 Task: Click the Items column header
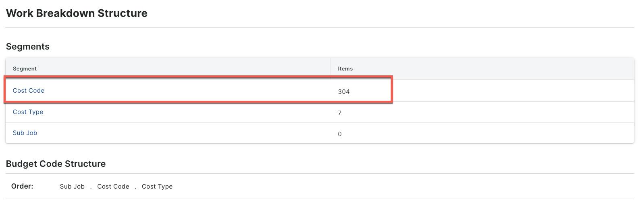pyautogui.click(x=345, y=69)
